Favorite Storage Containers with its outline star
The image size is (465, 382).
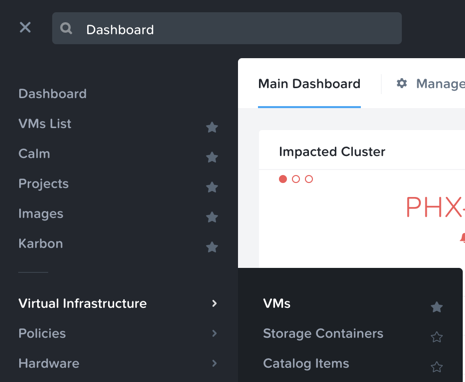point(437,337)
